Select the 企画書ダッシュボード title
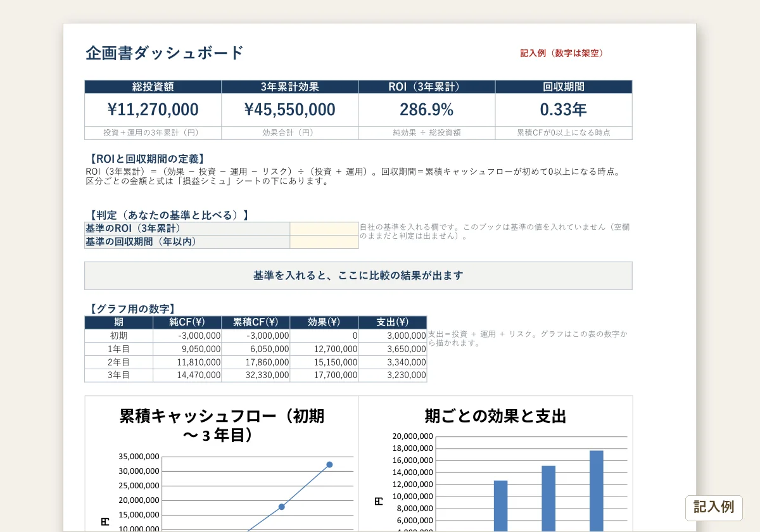Screen dimensions: 760x532 pos(165,53)
